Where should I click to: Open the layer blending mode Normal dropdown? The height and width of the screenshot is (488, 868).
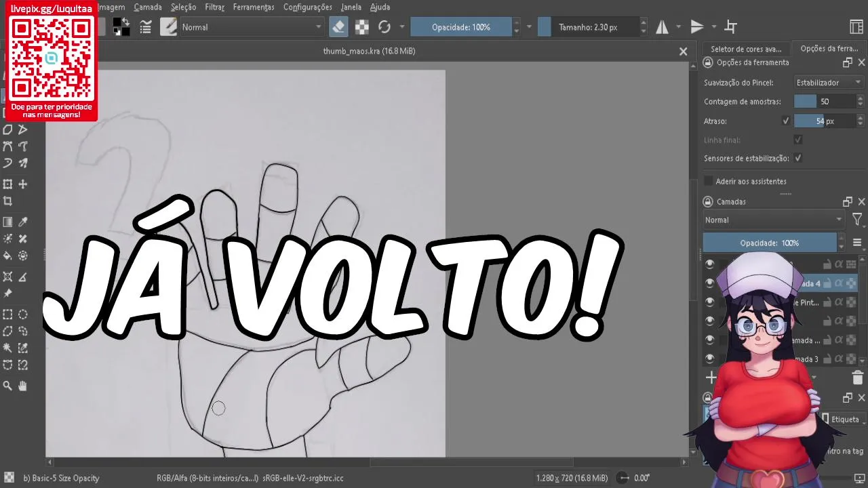774,220
